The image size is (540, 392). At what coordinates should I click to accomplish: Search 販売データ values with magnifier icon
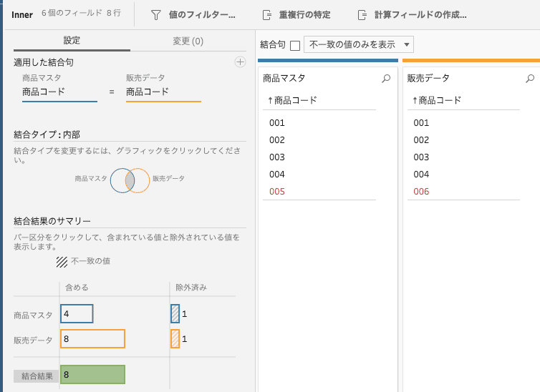click(530, 79)
